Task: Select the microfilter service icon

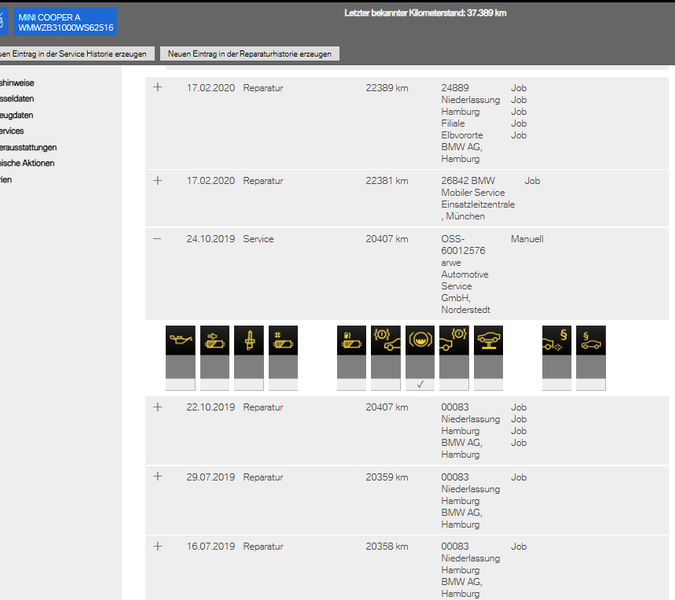Action: 283,340
